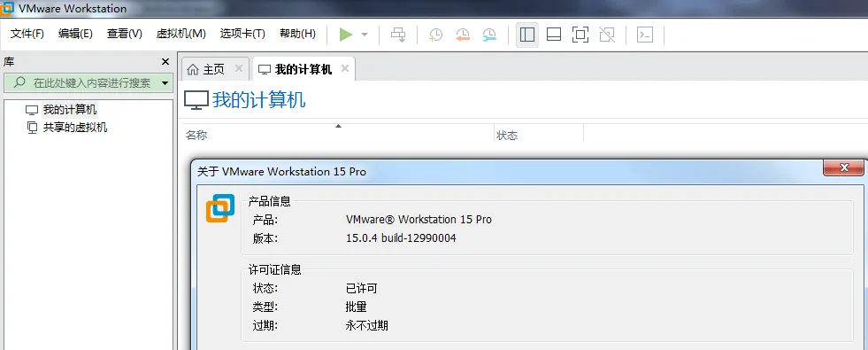868x350 pixels.
Task: Close the 主页 tab
Action: pyautogui.click(x=239, y=68)
